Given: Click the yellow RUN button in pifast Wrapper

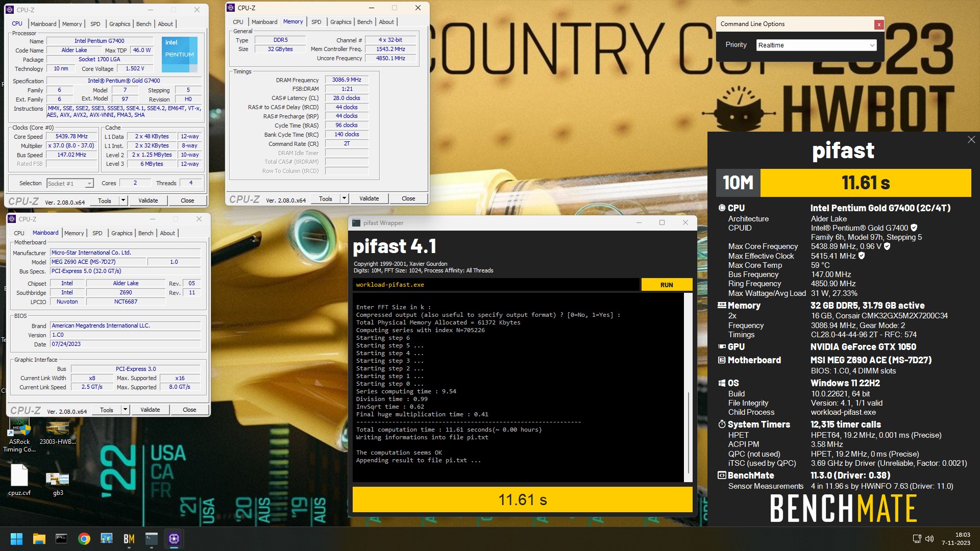Looking at the screenshot, I should (x=667, y=285).
